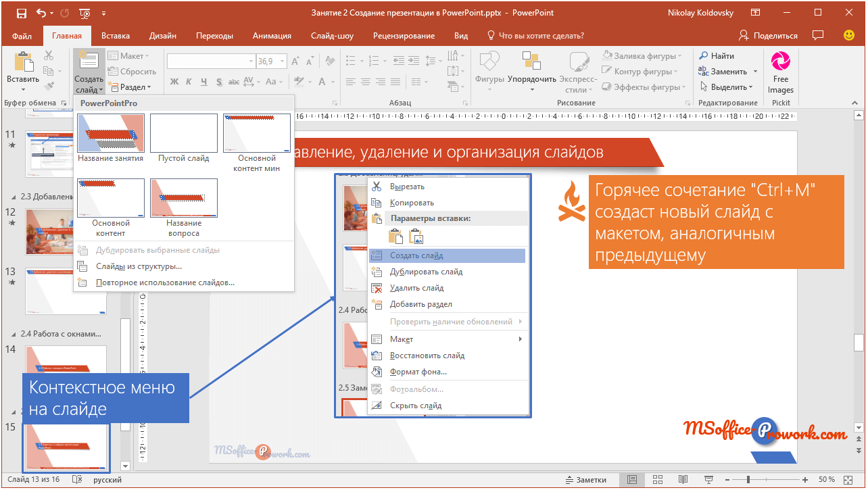The image size is (868, 490).
Task: Click the zoom slider handle
Action: pos(748,480)
